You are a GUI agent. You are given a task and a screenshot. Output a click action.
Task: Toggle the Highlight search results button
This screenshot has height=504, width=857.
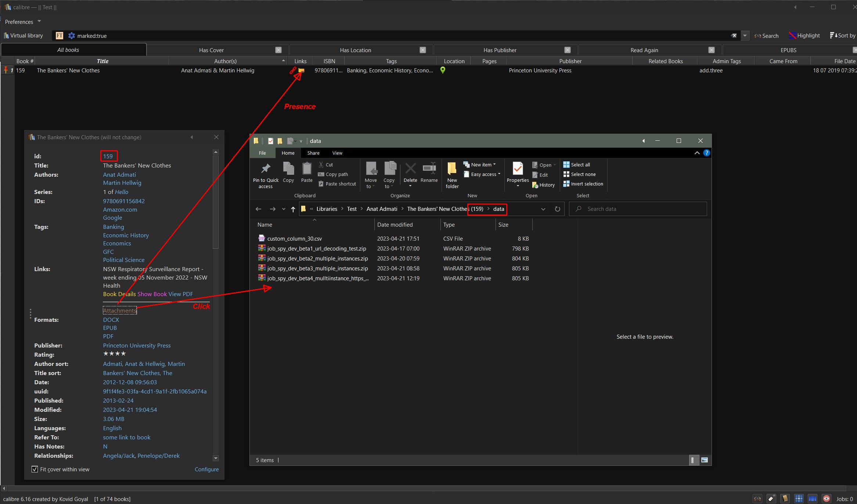804,36
